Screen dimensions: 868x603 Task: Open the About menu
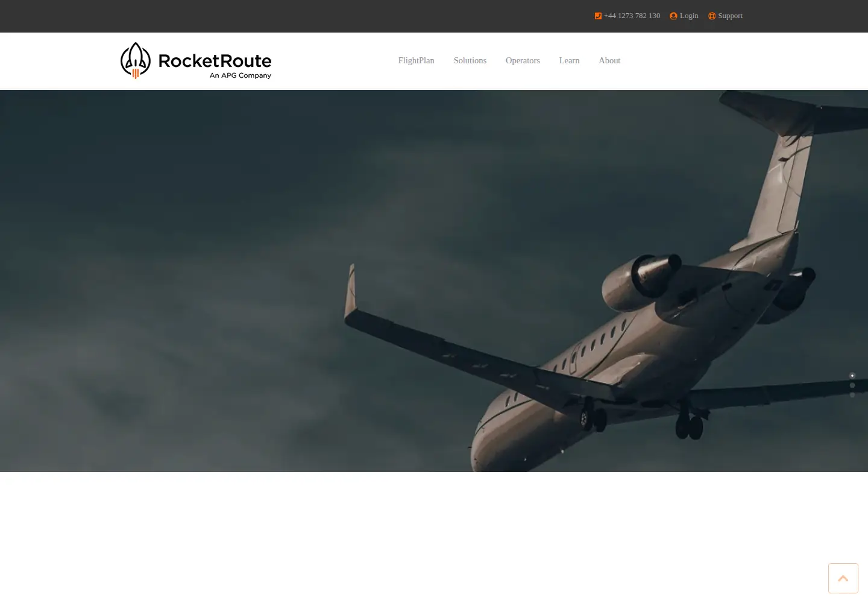pyautogui.click(x=609, y=60)
